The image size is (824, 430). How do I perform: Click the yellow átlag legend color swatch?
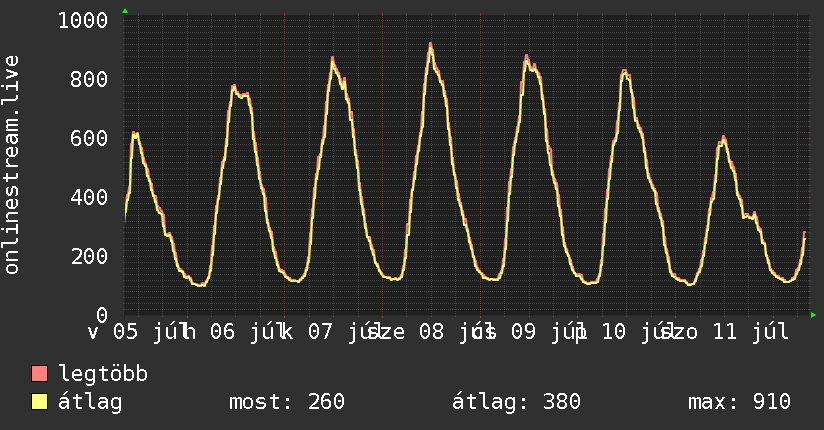tap(40, 401)
